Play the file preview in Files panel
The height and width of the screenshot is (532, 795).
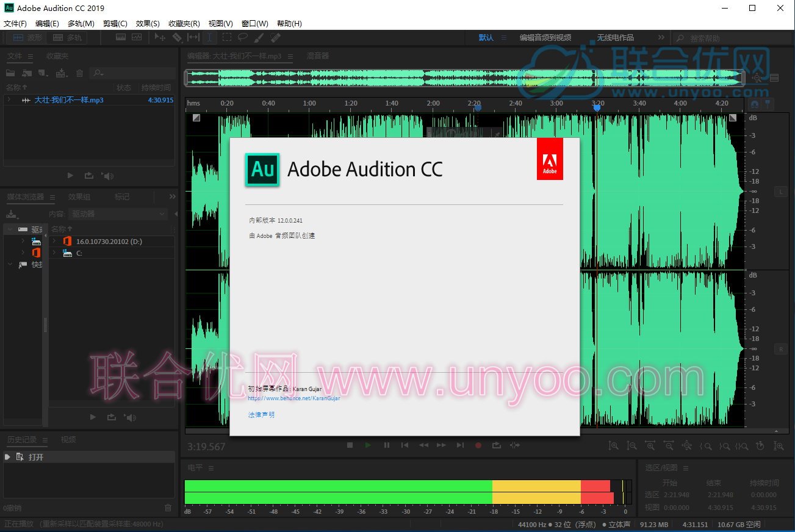point(70,176)
